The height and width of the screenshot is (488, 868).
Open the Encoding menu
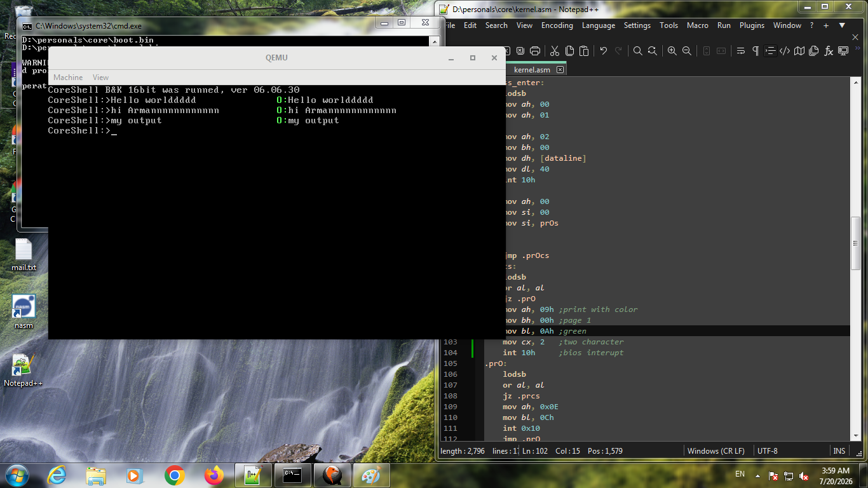coord(557,25)
